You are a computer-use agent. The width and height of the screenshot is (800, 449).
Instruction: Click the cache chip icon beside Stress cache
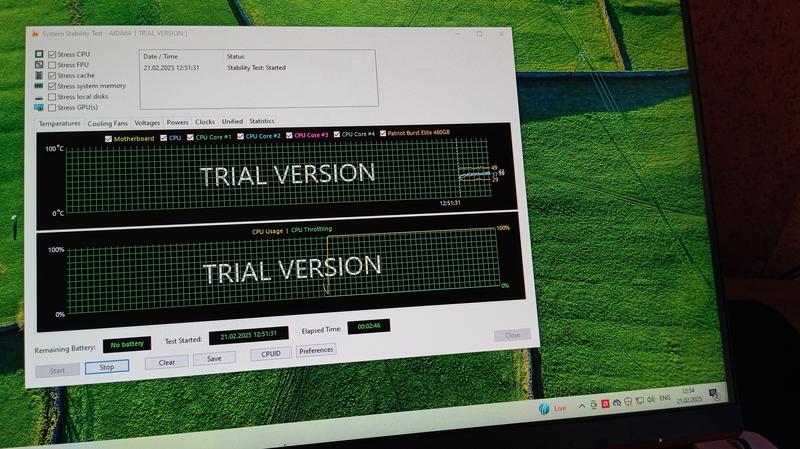coord(39,75)
